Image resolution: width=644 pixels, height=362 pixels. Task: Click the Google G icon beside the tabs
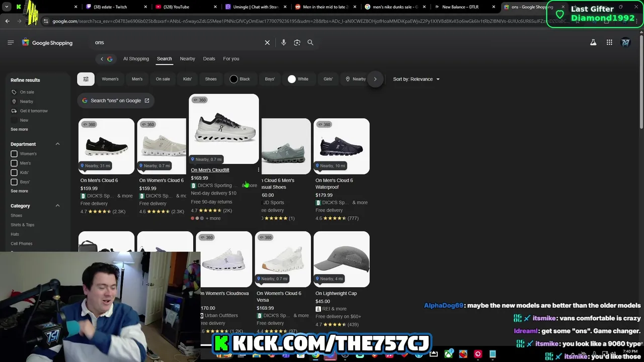coord(110,59)
